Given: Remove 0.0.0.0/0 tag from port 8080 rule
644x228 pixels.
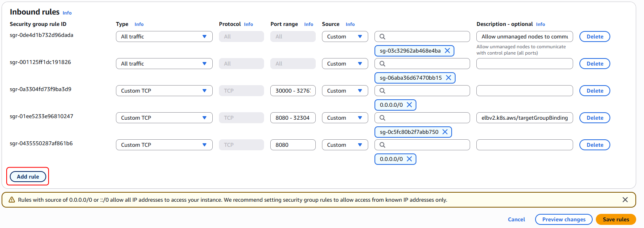Looking at the screenshot, I should tap(409, 159).
